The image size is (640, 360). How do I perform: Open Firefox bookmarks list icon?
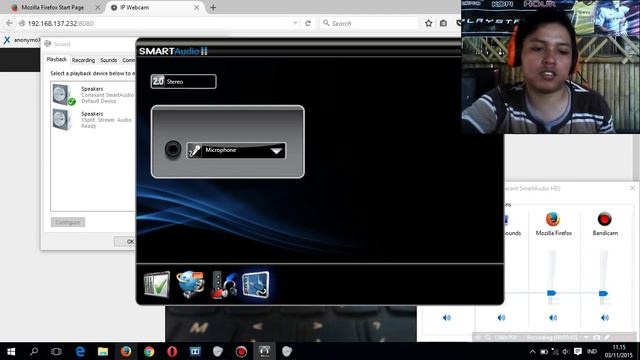click(443, 23)
